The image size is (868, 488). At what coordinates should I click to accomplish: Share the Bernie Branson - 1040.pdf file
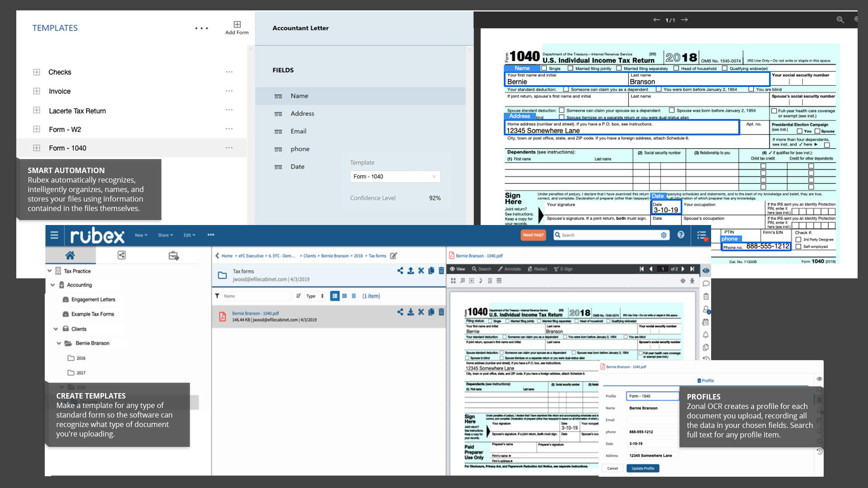400,312
